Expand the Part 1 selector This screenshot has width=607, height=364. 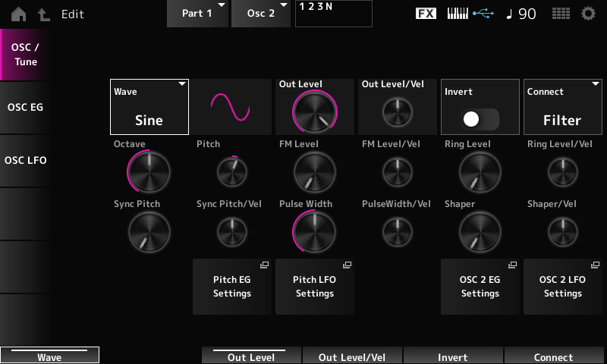(197, 14)
